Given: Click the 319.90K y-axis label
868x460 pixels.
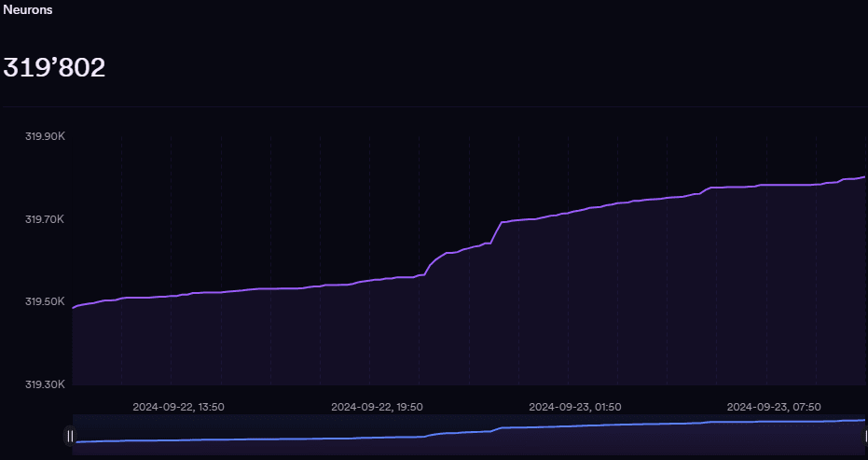Looking at the screenshot, I should click(45, 136).
